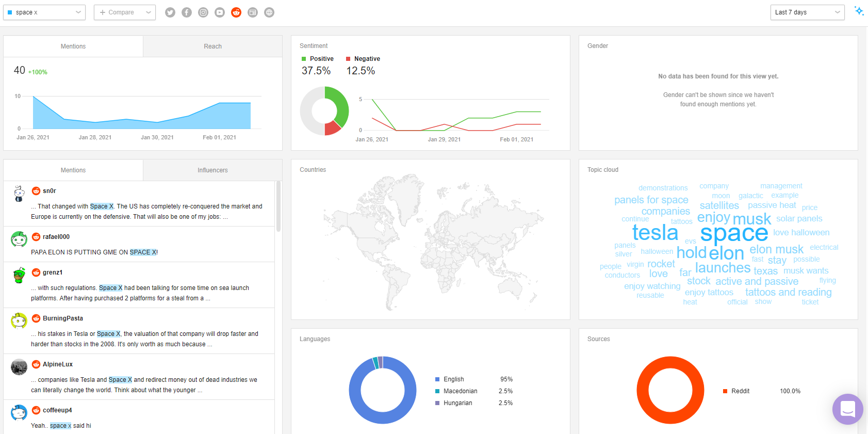This screenshot has width=868, height=434.
Task: Toggle the active Reddit source filter
Action: tap(236, 12)
